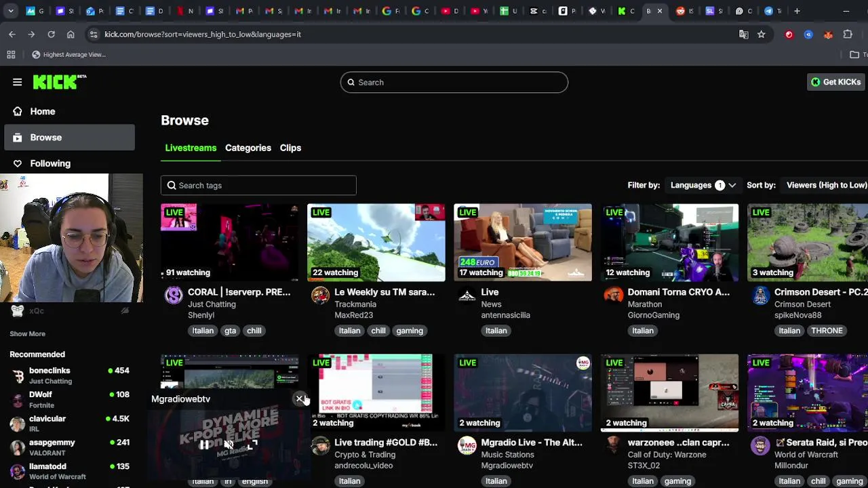The height and width of the screenshot is (488, 868).
Task: Open the Le Weekly su TM stream thumbnail
Action: coord(376,243)
